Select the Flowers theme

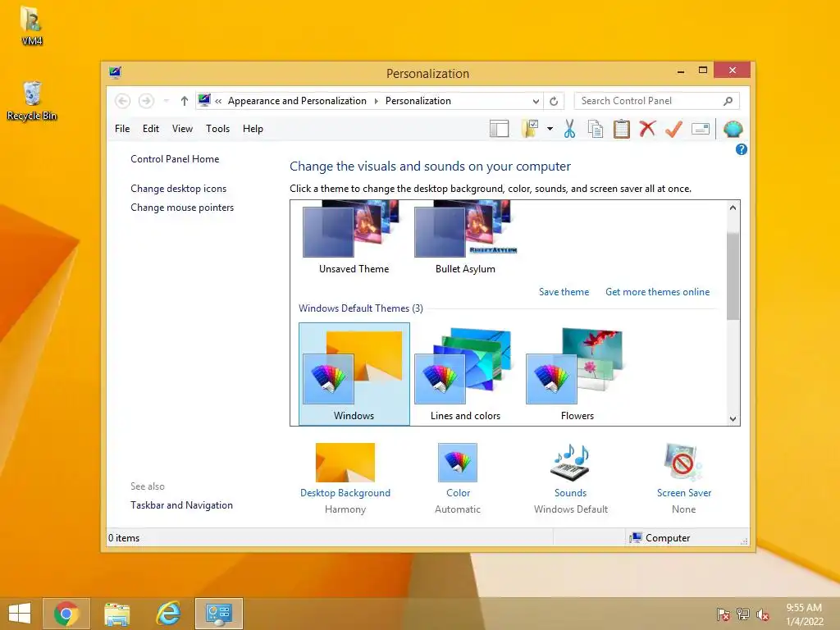[577, 374]
